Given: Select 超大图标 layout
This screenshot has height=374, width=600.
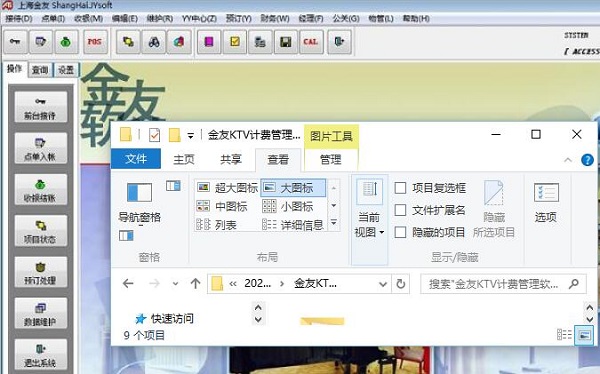Looking at the screenshot, I should point(228,188).
